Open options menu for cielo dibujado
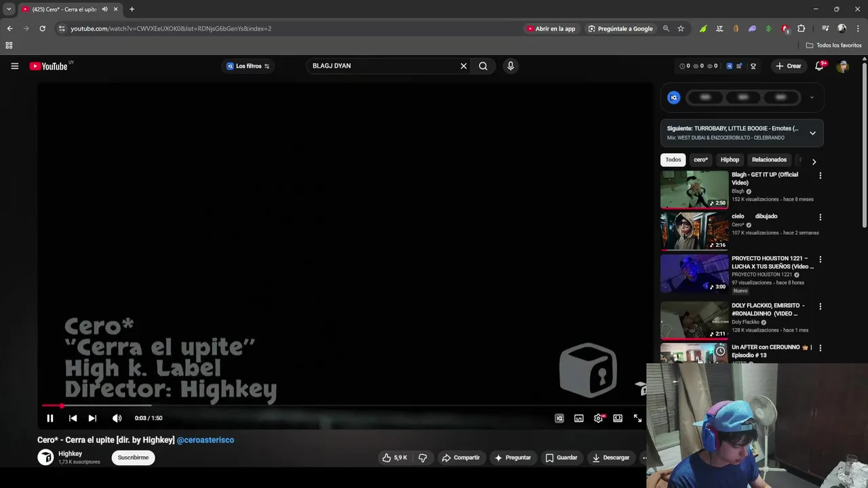Image resolution: width=868 pixels, height=488 pixels. pyautogui.click(x=820, y=218)
